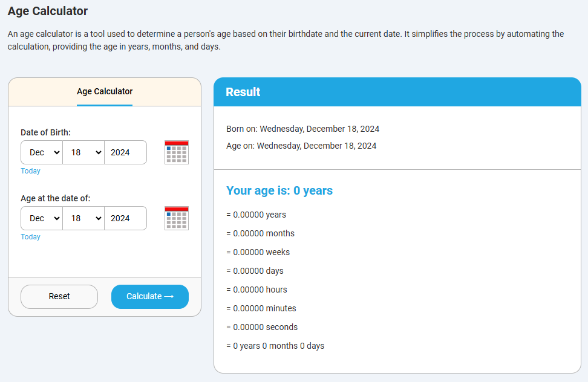Click the 'Your age is: 0 years' heading
This screenshot has height=382, width=588.
pyautogui.click(x=279, y=190)
